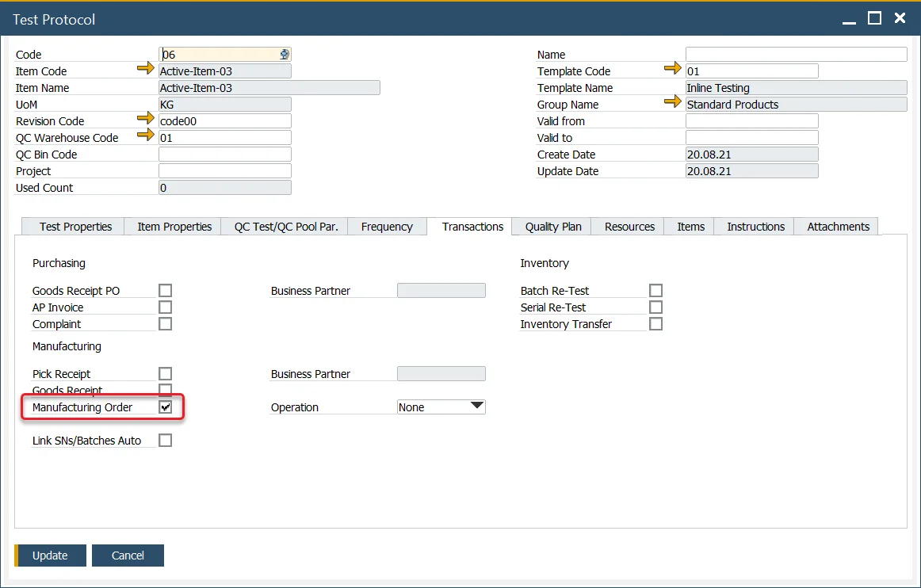Screen dimensions: 921x588
Task: Open the Frequency tab
Action: click(386, 226)
